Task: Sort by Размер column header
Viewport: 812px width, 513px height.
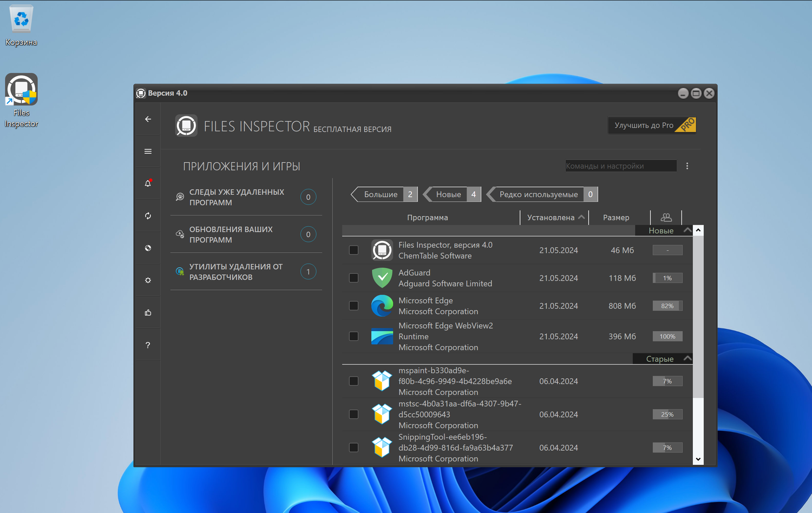Action: coord(616,218)
